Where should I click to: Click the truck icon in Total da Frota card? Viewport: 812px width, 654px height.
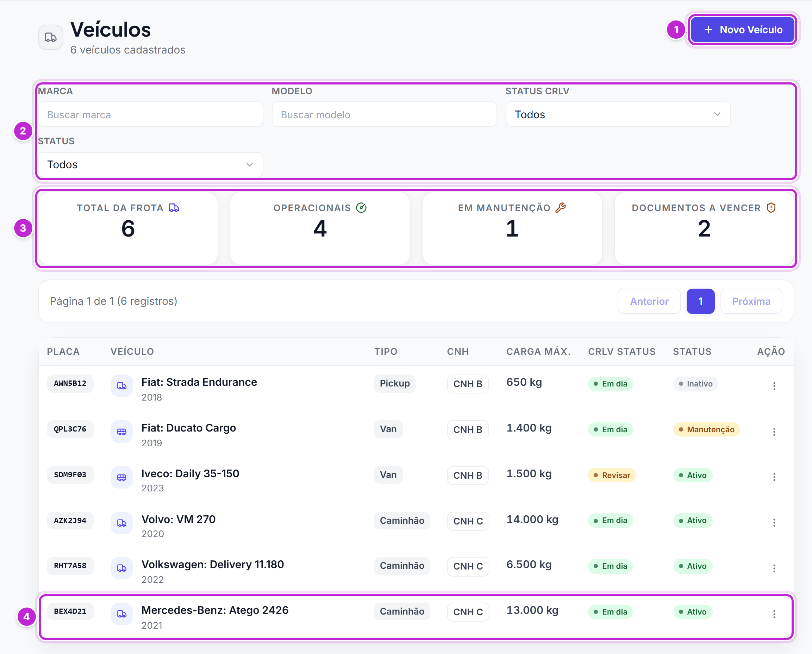pos(174,208)
